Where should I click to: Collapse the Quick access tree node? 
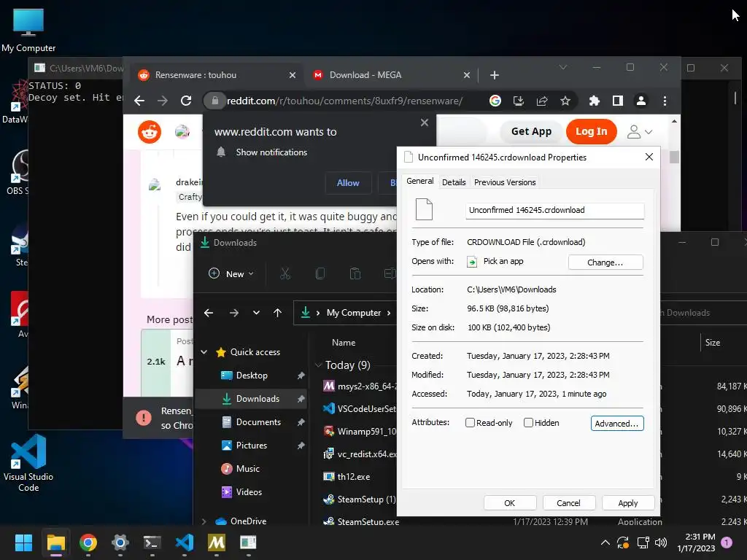click(204, 352)
